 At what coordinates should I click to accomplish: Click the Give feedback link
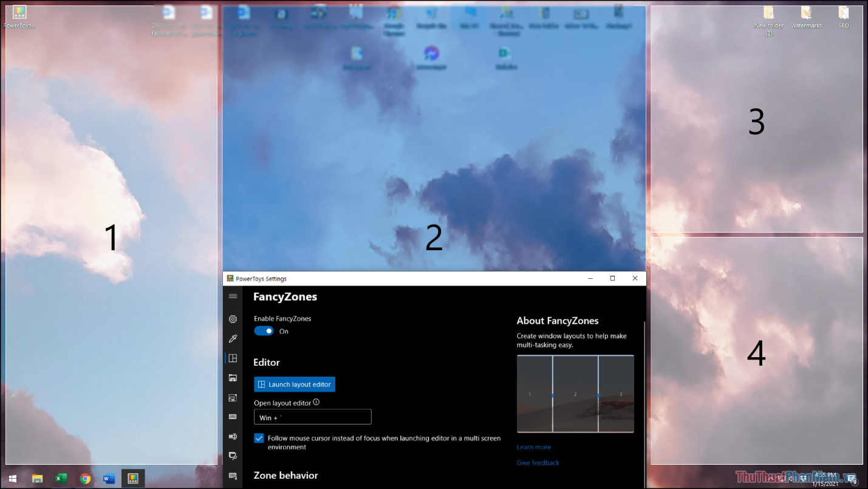click(538, 462)
